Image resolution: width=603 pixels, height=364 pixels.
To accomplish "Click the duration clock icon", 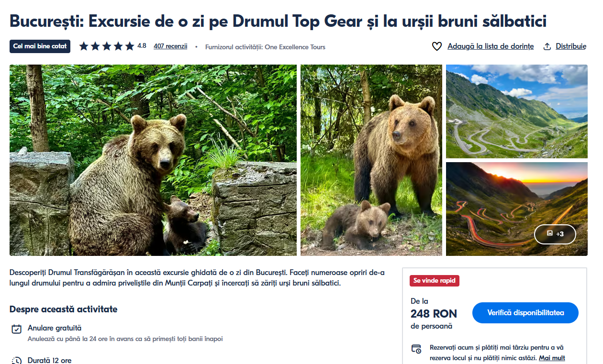I will click(17, 361).
